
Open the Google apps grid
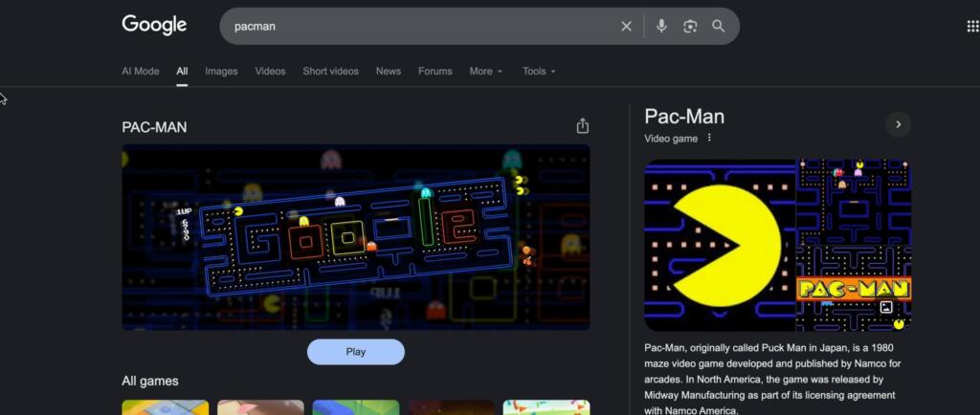(x=972, y=27)
